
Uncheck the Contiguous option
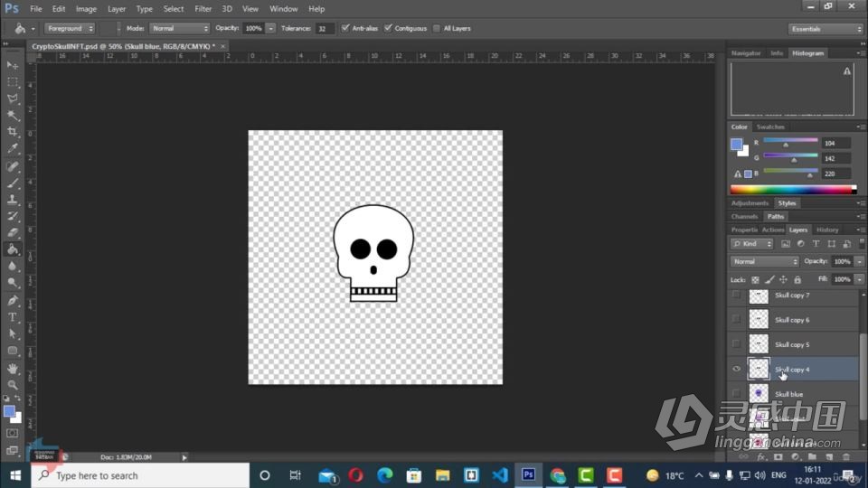click(x=388, y=28)
